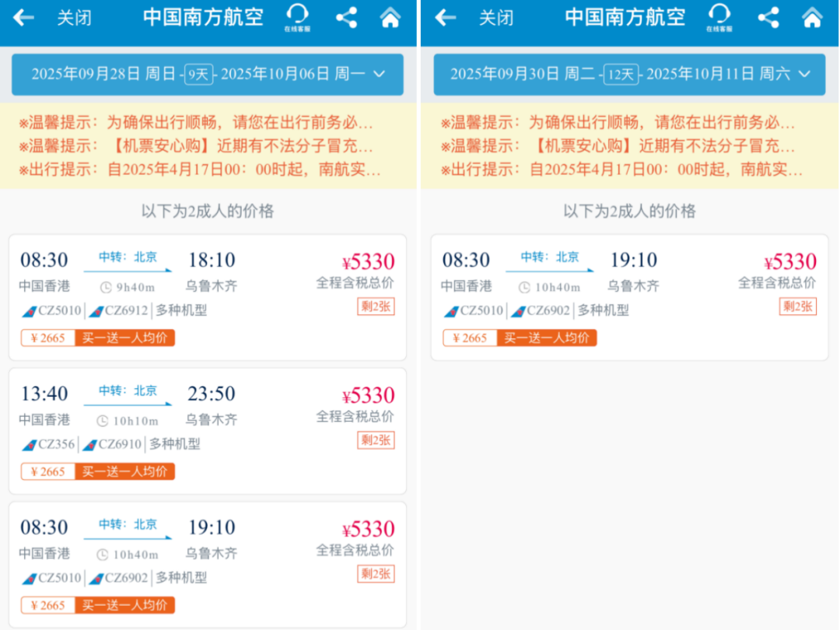Open 出行提示 notice in left screen
The width and height of the screenshot is (840, 630).
[x=199, y=170]
